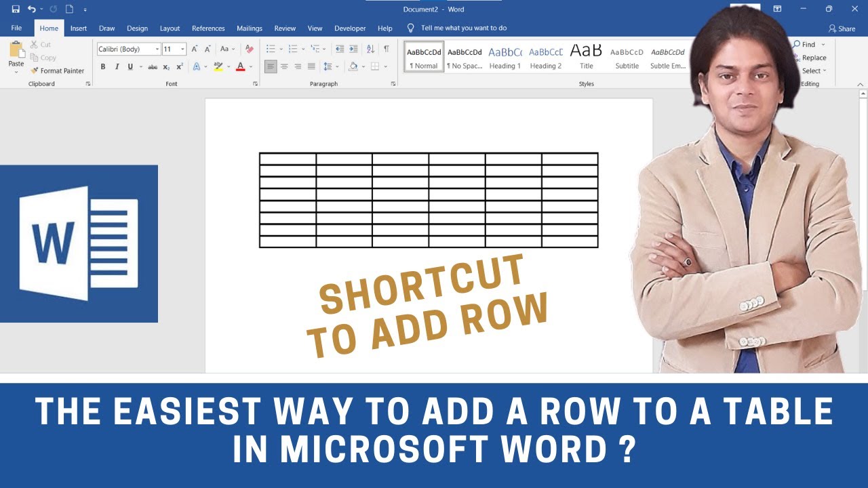Open the File tab

[16, 28]
